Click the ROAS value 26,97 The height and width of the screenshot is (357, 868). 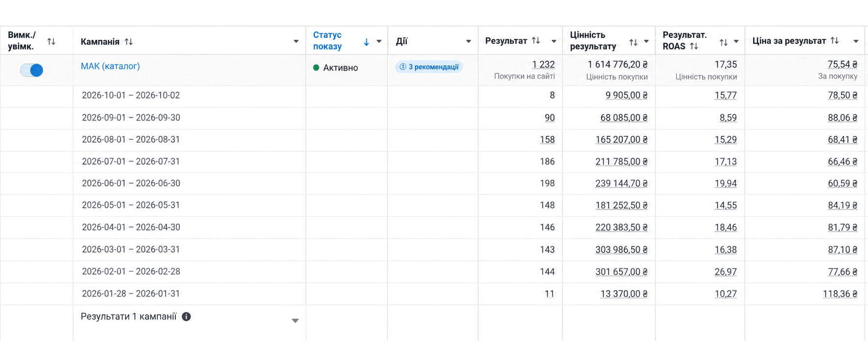[x=725, y=272]
